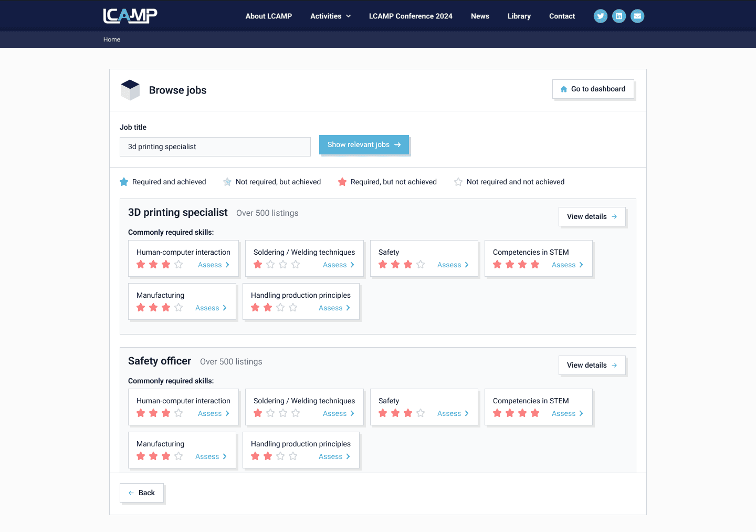
Task: Go to the News page
Action: point(480,16)
